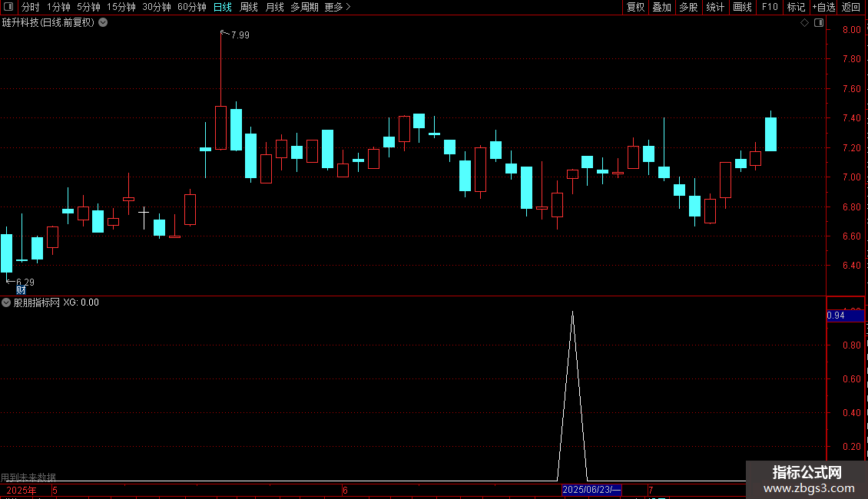Click the 返回 back button

pos(851,7)
